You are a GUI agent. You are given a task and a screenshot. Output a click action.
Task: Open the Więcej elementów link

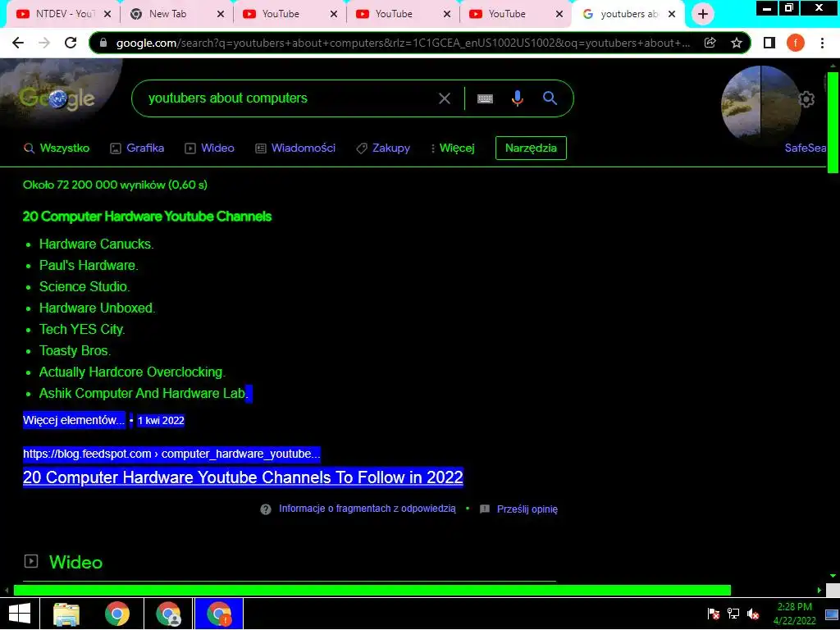[74, 420]
